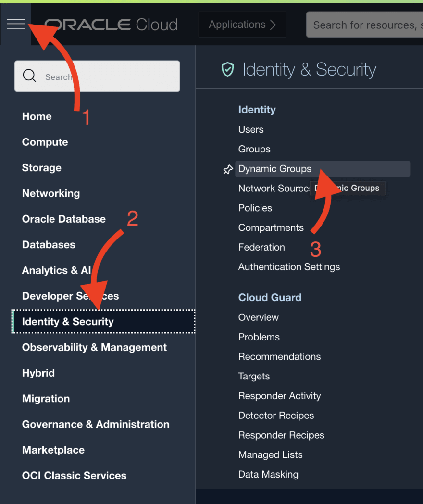The image size is (423, 504).
Task: Expand the Applications dropdown
Action: [242, 25]
